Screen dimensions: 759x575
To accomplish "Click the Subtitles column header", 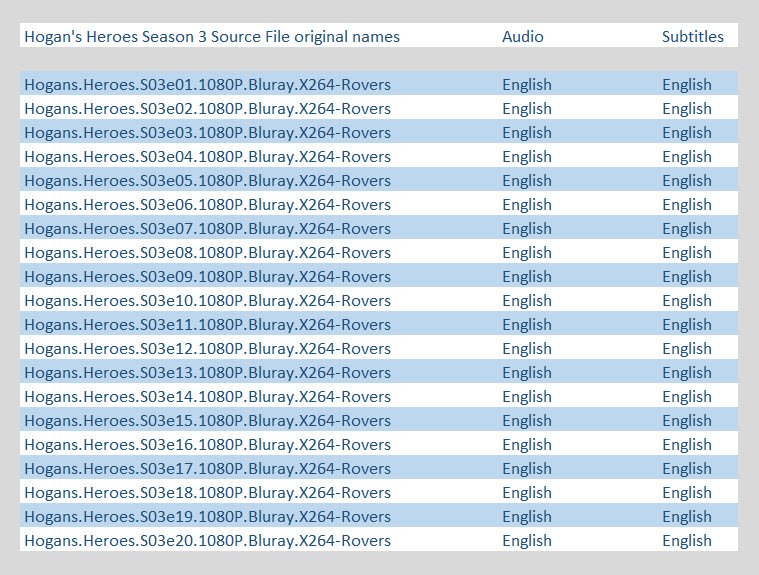I will pos(693,37).
